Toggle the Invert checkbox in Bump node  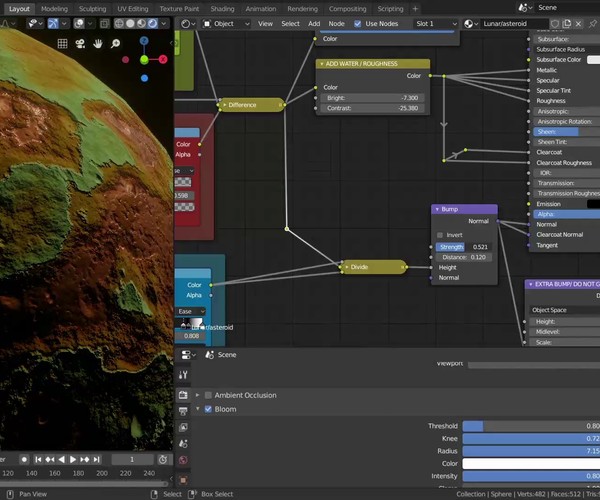pyautogui.click(x=440, y=235)
